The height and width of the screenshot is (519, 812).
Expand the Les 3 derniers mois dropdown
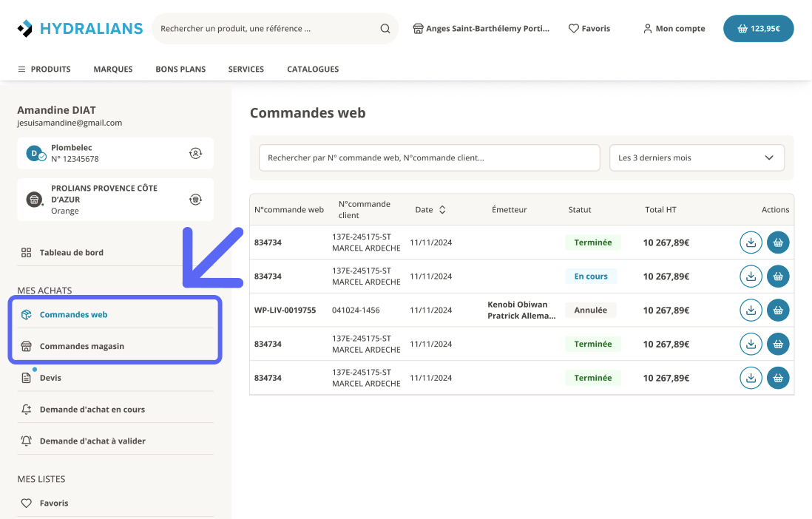pyautogui.click(x=697, y=157)
